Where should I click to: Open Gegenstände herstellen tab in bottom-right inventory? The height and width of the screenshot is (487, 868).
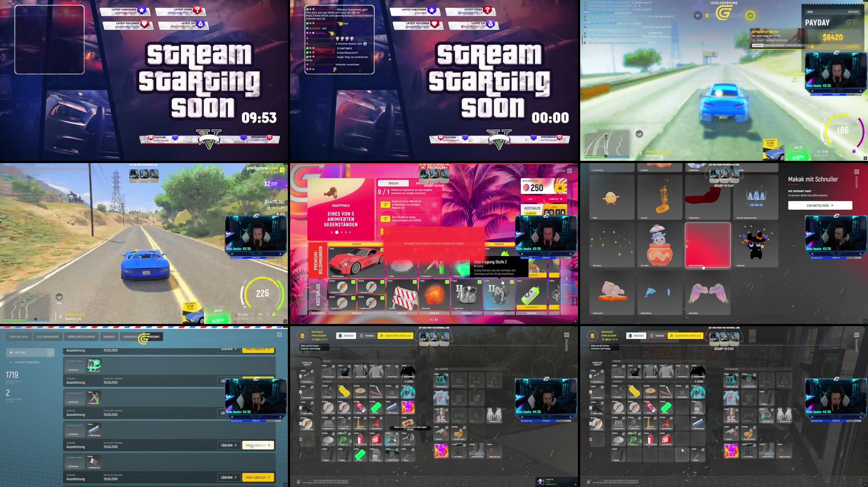(x=686, y=336)
